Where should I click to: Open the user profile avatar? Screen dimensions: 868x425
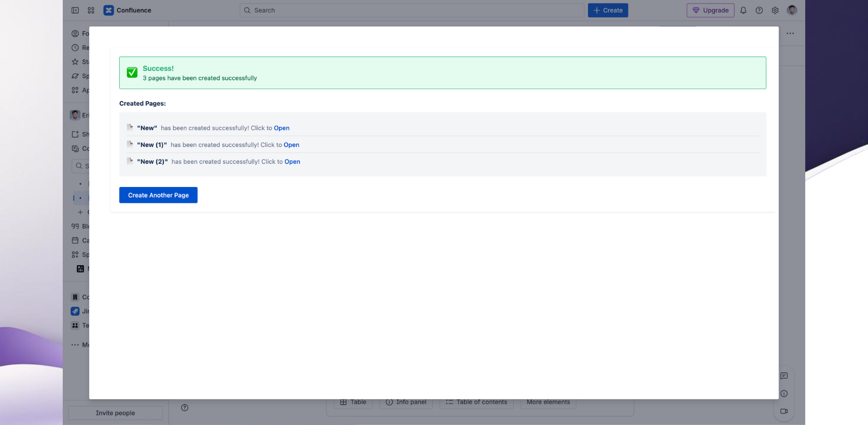coord(792,10)
